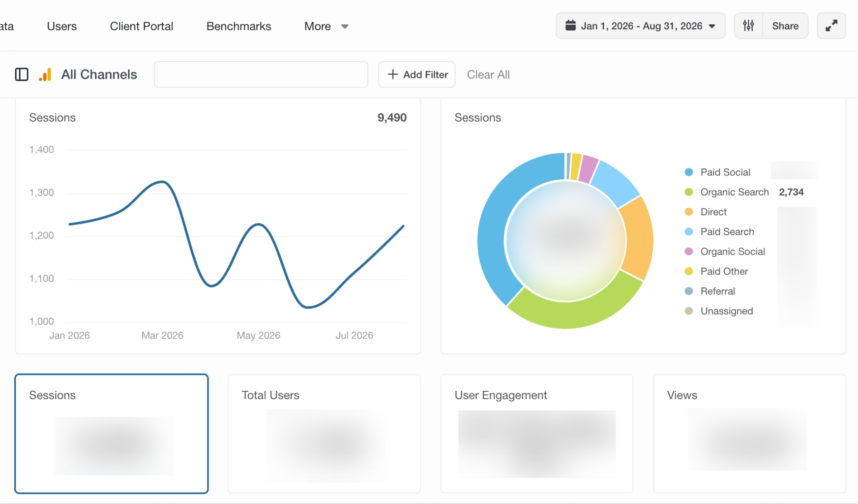Click the All Channels title

[99, 75]
